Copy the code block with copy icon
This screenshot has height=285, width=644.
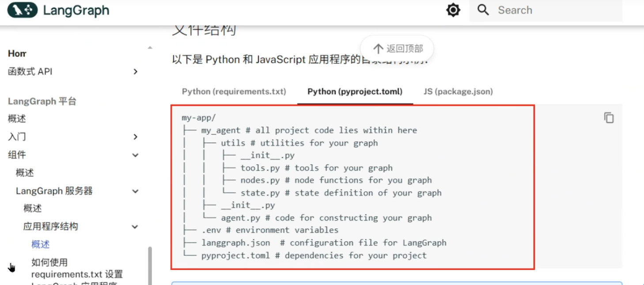[x=609, y=118]
